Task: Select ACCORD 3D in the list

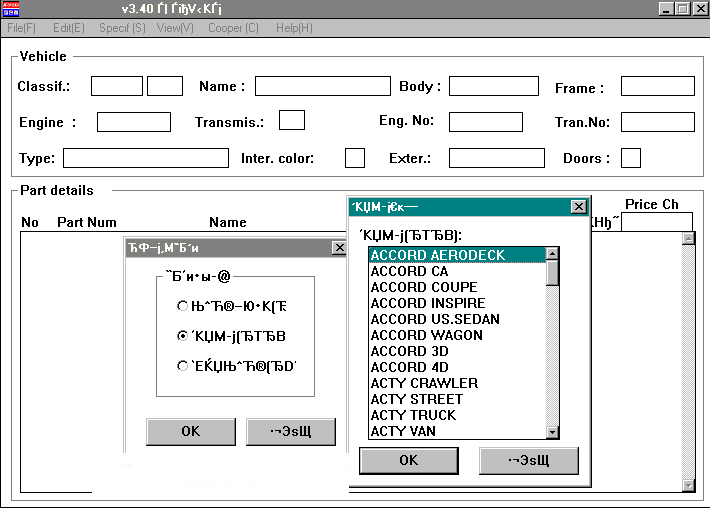Action: [457, 351]
